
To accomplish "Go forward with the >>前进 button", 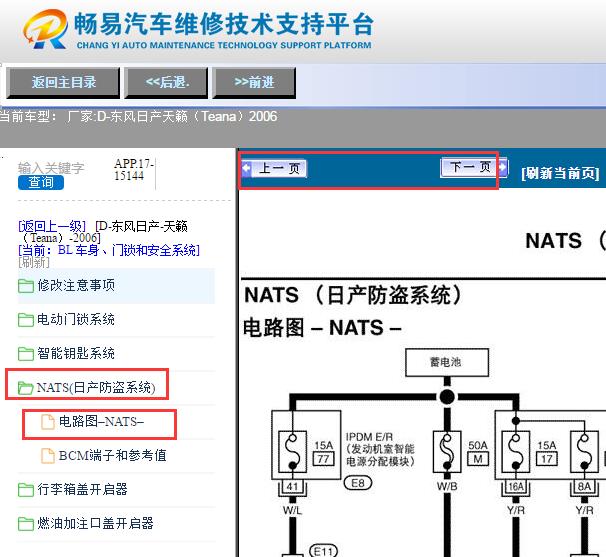I will [x=254, y=83].
